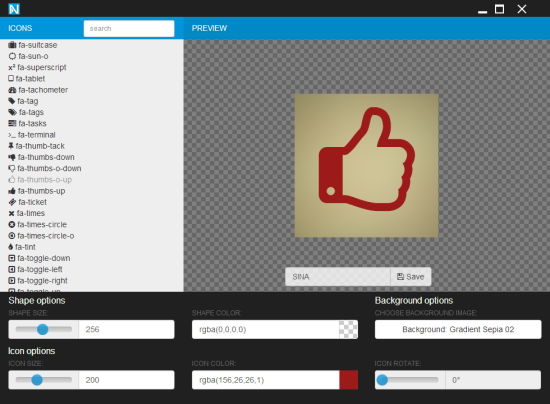Choose the fa-times-circle-o icon

pos(41,236)
